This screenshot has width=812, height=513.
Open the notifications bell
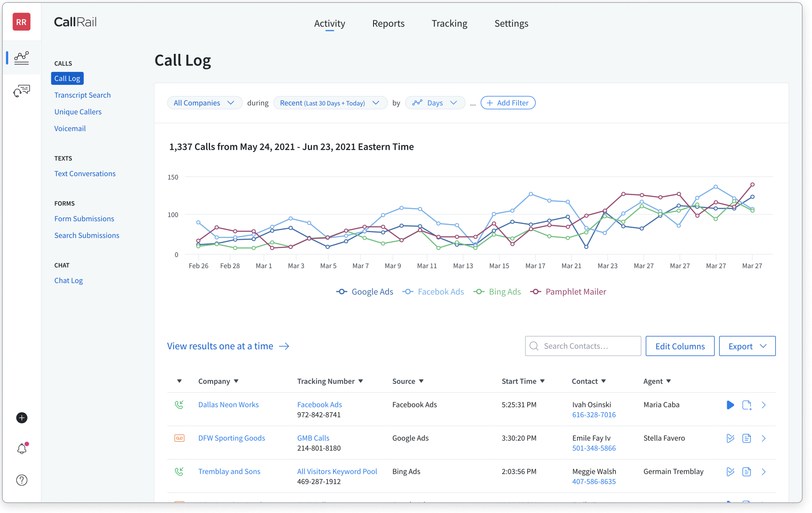tap(22, 449)
